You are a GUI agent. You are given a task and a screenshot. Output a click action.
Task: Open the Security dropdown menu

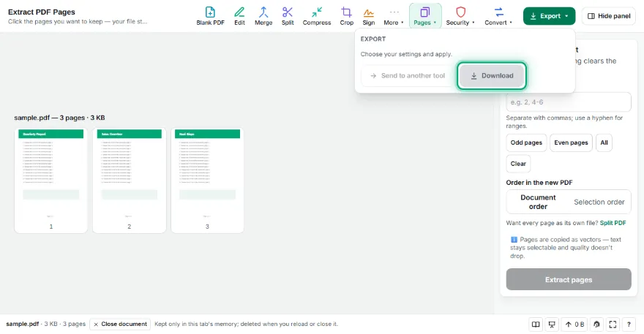point(460,16)
